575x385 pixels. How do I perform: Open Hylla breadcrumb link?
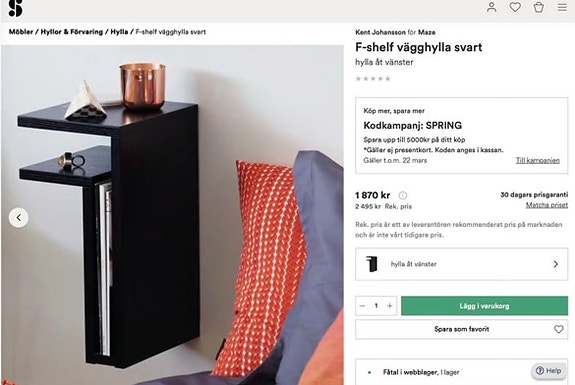click(119, 32)
